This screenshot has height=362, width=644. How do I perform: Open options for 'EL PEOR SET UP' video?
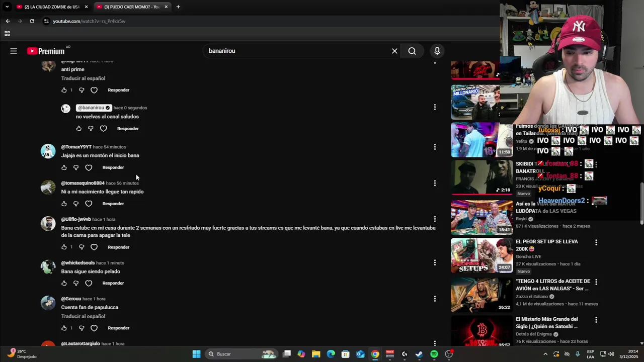[596, 242]
